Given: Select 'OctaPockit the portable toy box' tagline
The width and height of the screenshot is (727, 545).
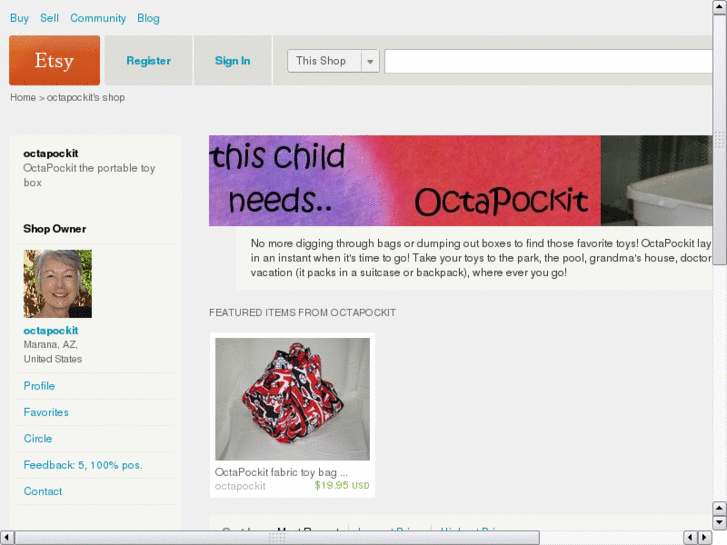Looking at the screenshot, I should click(89, 175).
